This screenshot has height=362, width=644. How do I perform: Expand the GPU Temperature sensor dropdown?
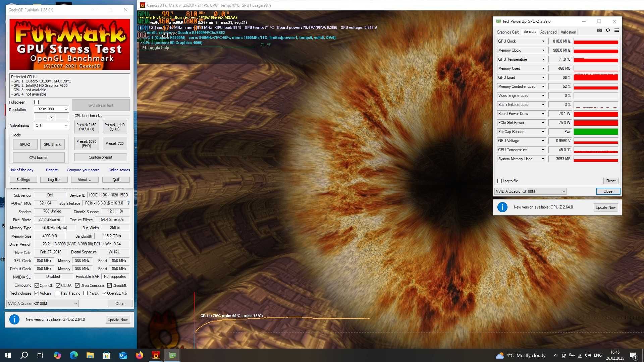click(543, 59)
